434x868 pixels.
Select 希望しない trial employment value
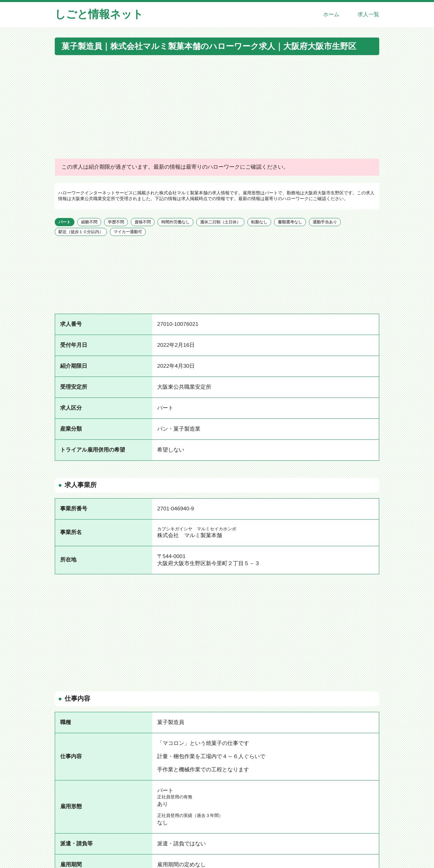pyautogui.click(x=171, y=450)
